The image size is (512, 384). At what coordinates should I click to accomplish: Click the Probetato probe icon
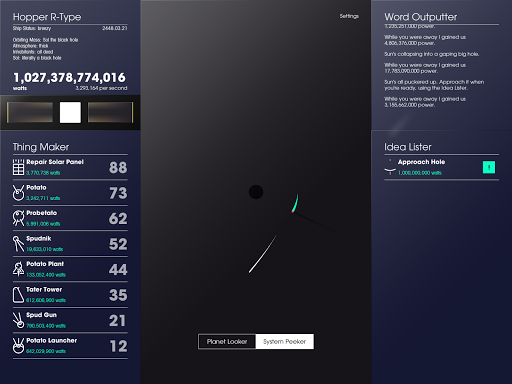point(18,218)
